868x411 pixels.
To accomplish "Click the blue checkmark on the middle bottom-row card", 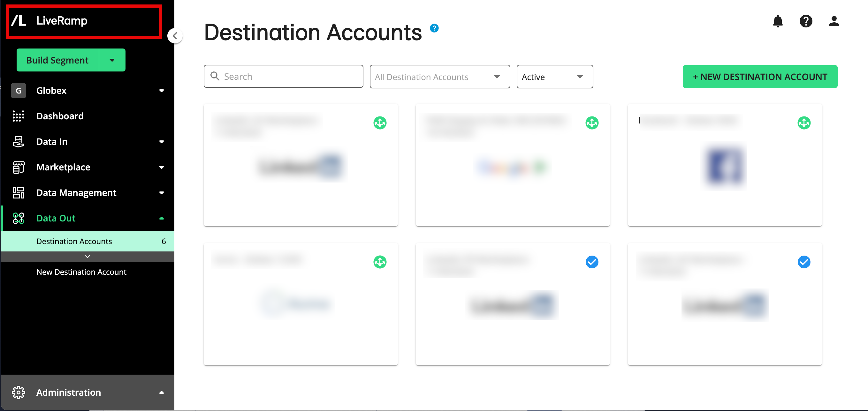I will [592, 262].
